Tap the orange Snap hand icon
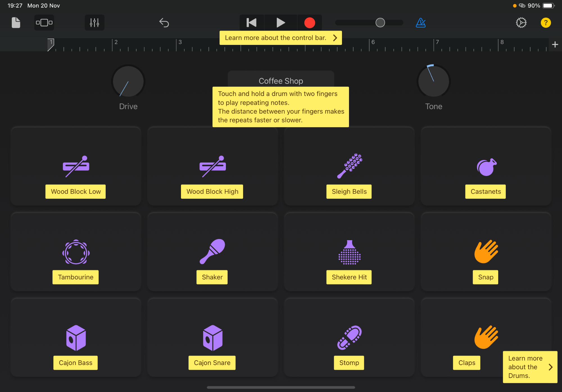 pos(486,251)
